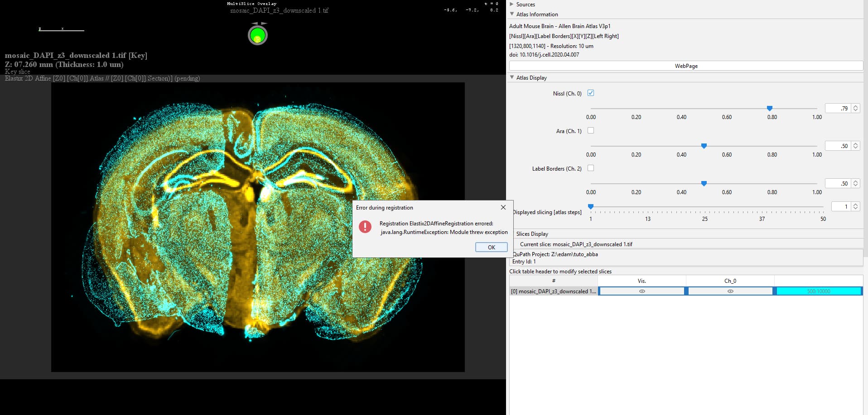Click OK to dismiss the registration error
This screenshot has height=415, width=868.
tap(491, 247)
